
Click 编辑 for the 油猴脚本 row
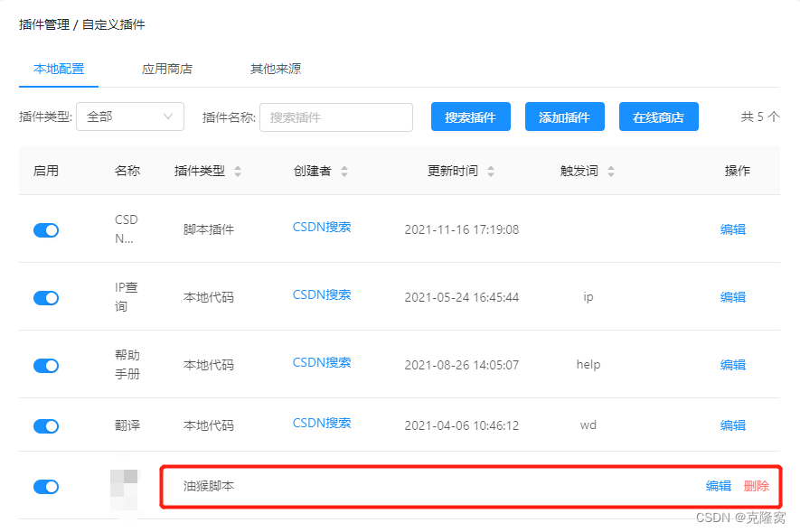click(x=719, y=486)
